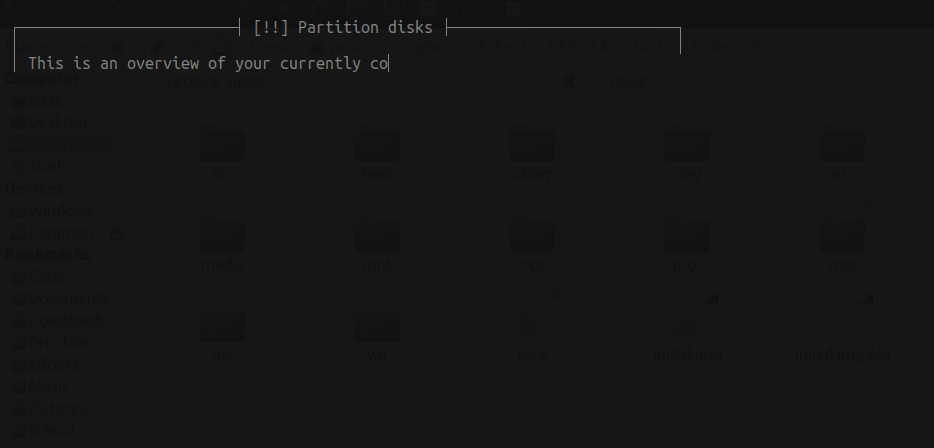Jump to Lecture Slides path button
934x448 pixels.
tap(682, 47)
